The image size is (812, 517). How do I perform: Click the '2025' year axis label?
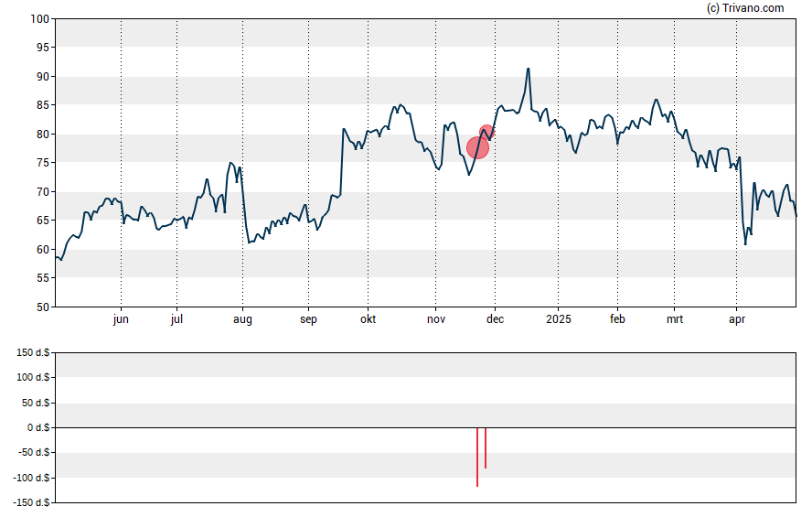pyautogui.click(x=558, y=319)
